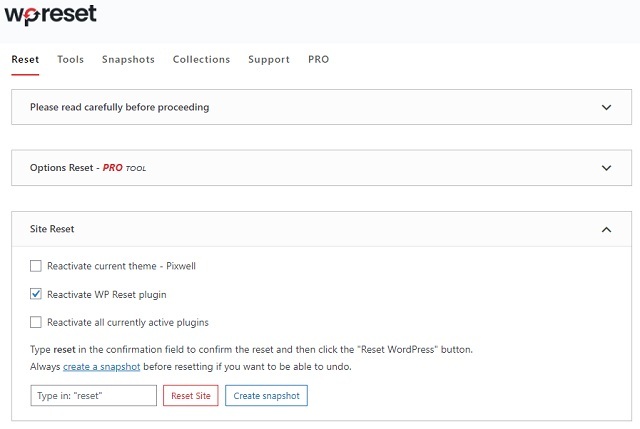This screenshot has width=640, height=429.
Task: Enable Reactivate current theme - Pixwell checkbox
Action: [36, 266]
